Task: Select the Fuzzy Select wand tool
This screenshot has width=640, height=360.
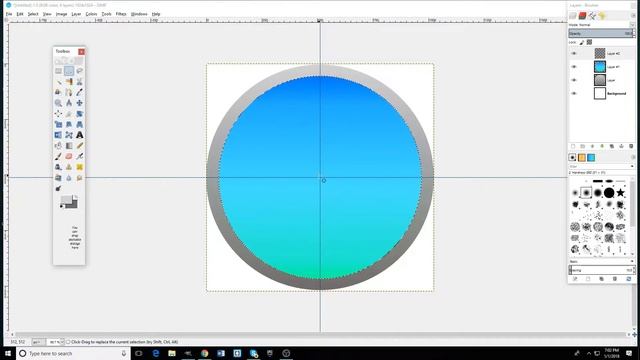Action: pos(58,82)
